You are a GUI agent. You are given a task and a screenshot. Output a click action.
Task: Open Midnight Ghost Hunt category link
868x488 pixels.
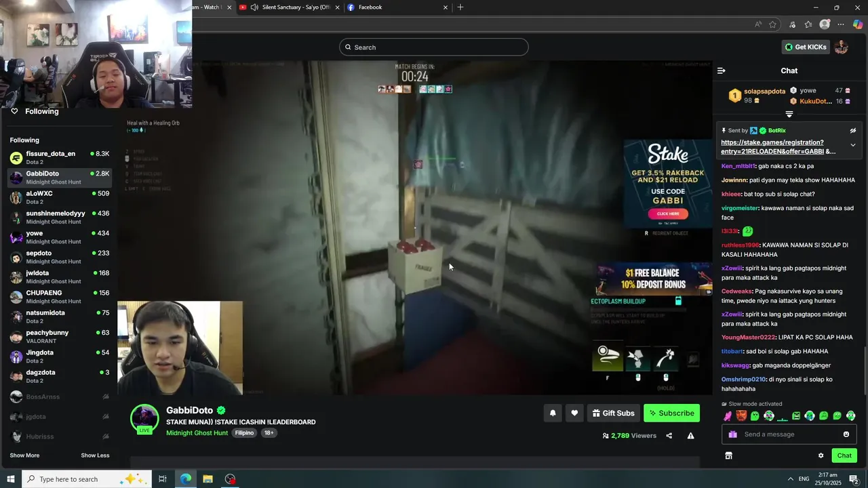click(x=197, y=433)
